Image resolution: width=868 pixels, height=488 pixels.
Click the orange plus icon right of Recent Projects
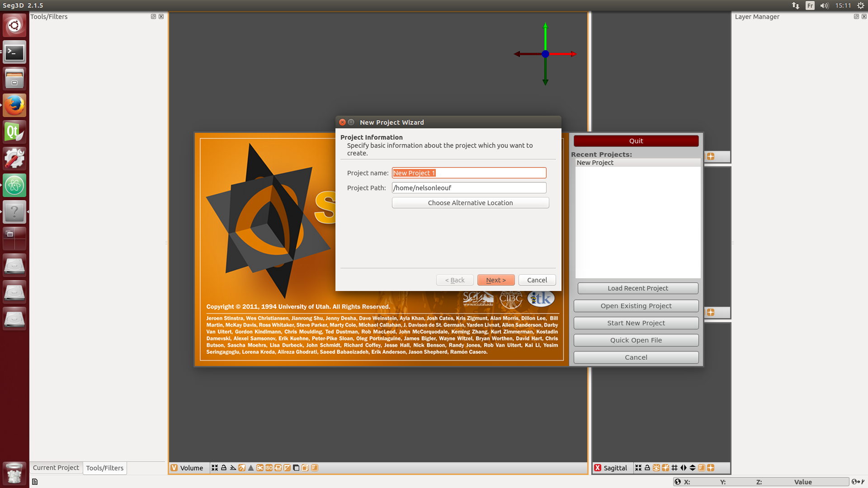[x=711, y=156]
